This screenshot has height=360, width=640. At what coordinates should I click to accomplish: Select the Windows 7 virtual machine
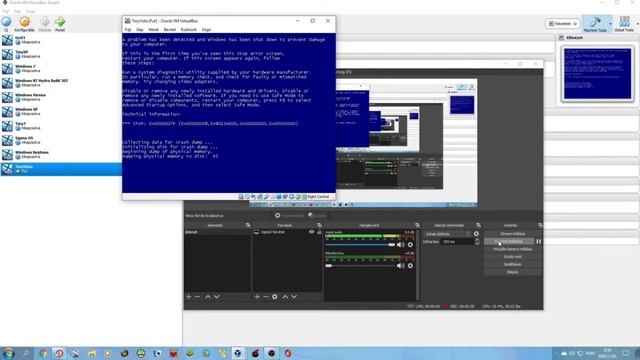(60, 69)
